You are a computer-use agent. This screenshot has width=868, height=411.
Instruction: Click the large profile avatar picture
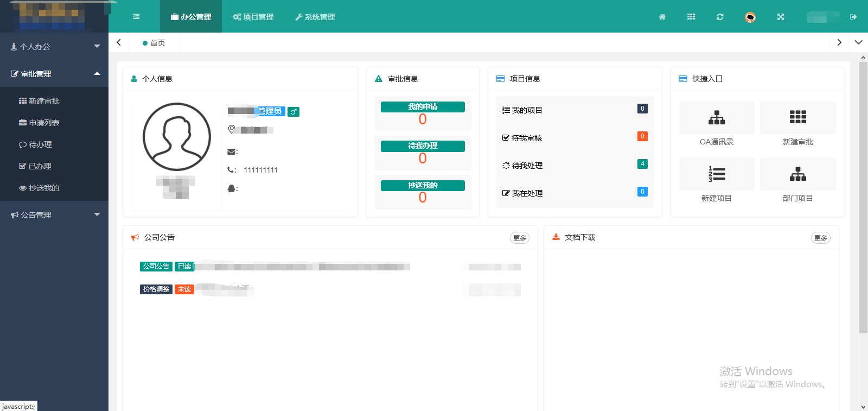point(177,137)
